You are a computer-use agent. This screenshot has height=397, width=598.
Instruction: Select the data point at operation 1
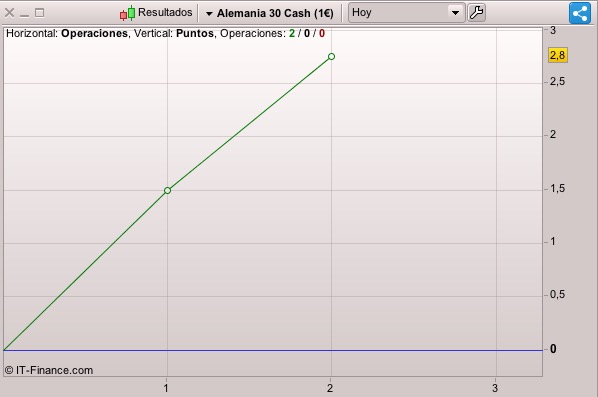167,190
